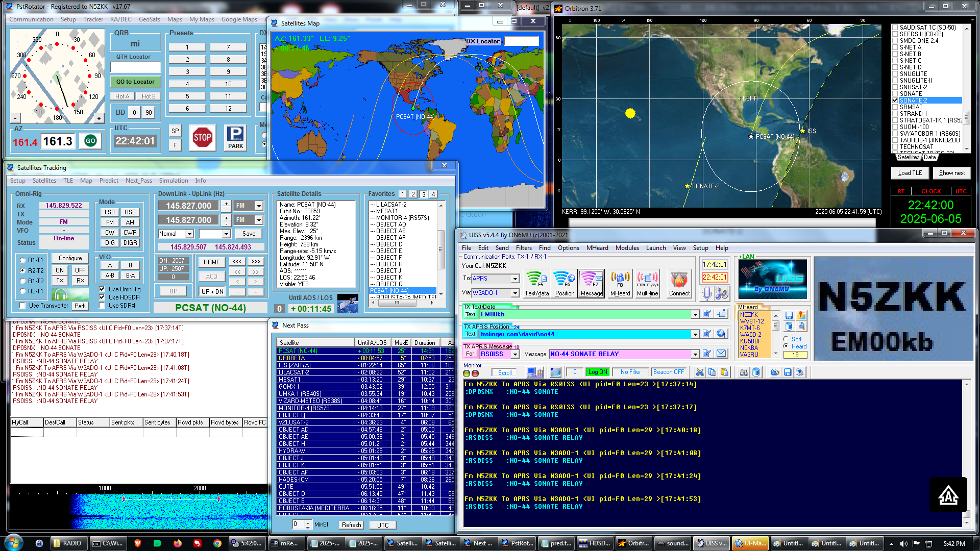Open the Chrome icon in Windows taskbar

click(x=217, y=543)
